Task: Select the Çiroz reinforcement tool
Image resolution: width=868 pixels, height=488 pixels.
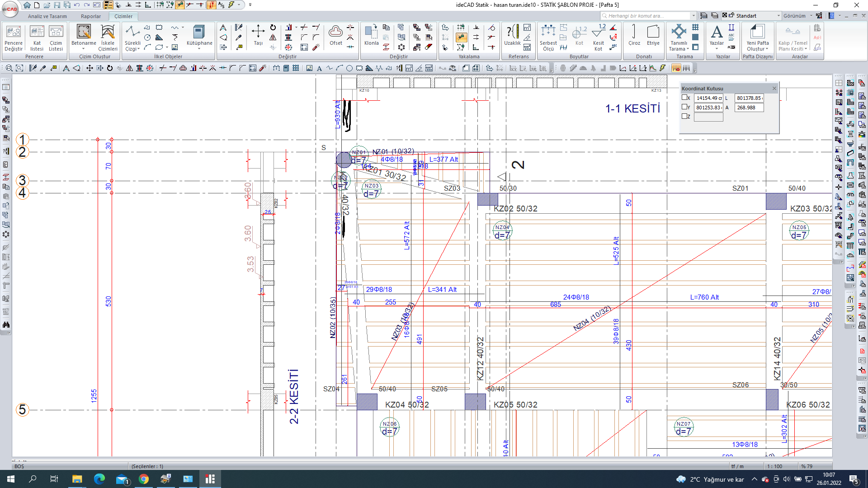Action: click(x=634, y=35)
